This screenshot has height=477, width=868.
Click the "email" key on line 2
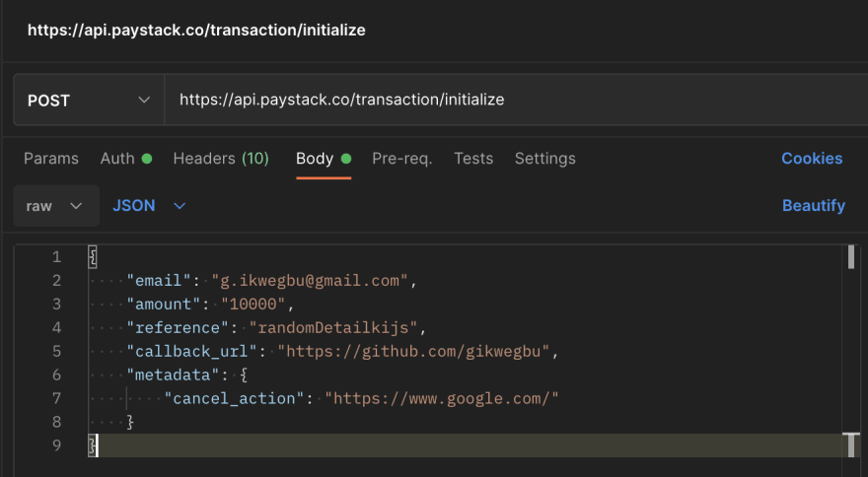point(159,281)
